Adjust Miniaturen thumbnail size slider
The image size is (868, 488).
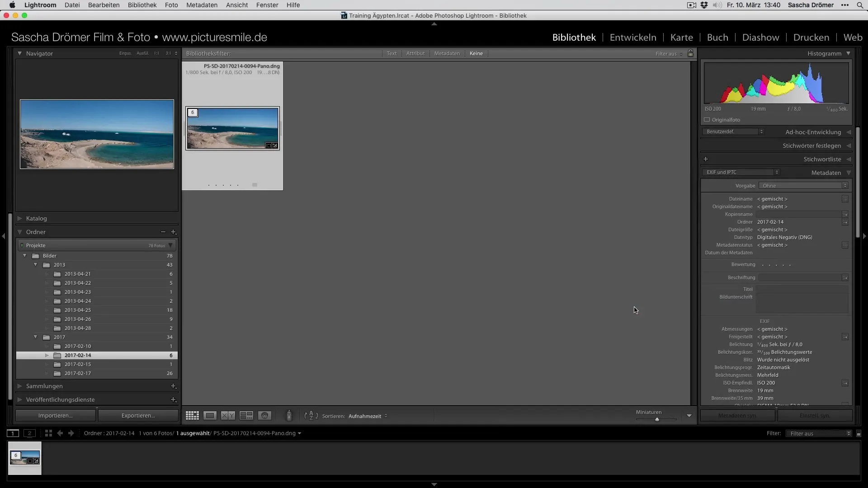(x=657, y=419)
